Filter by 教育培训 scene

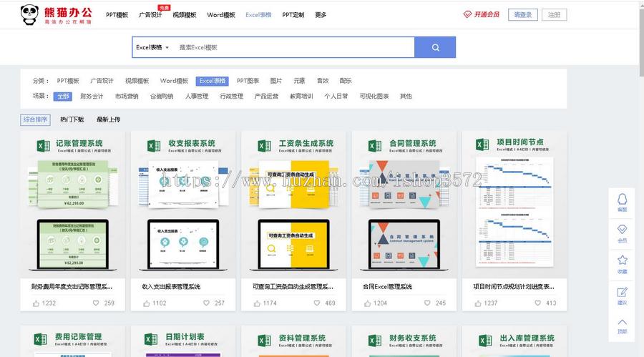point(301,96)
